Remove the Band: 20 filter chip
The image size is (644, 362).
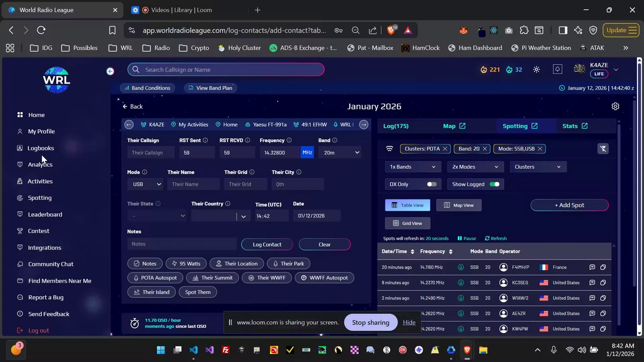[485, 148]
